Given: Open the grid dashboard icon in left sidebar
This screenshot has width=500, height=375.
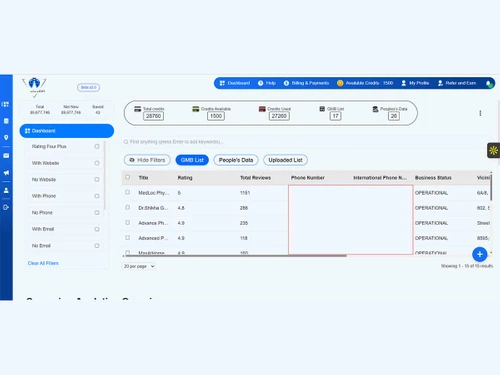Looking at the screenshot, I should click(x=5, y=104).
